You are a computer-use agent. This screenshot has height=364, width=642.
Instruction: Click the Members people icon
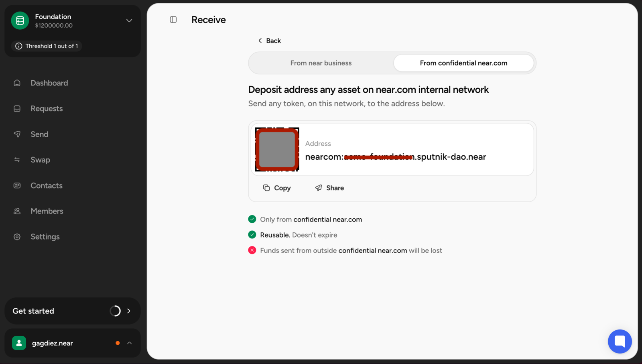pos(17,211)
